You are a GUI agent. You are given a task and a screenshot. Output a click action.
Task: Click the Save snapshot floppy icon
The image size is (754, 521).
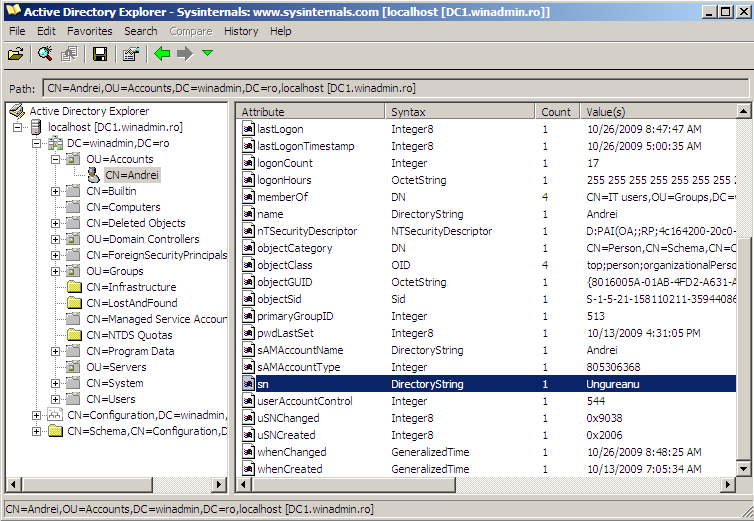[100, 54]
